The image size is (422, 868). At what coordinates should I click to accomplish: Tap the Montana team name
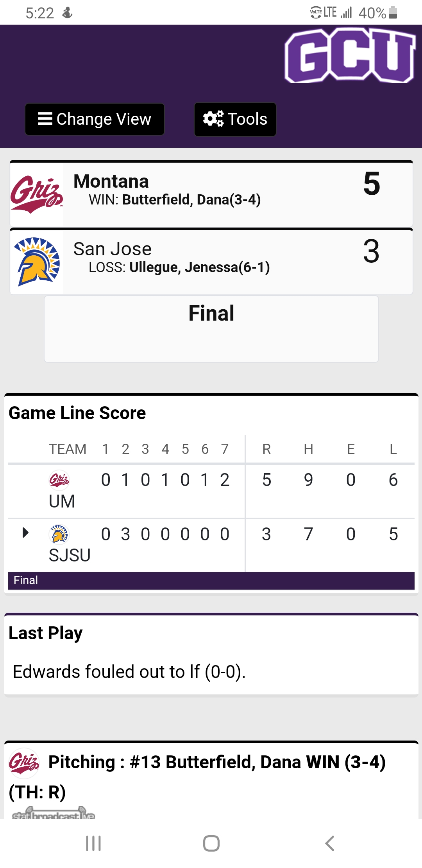111,181
